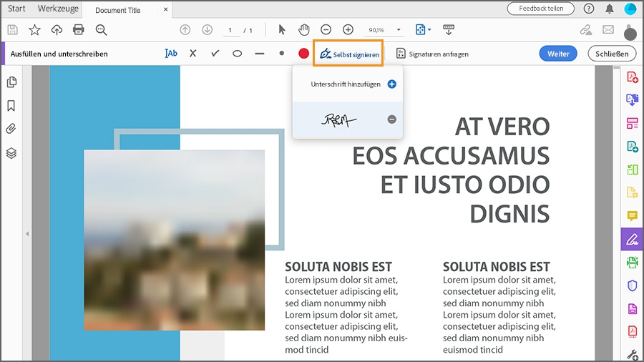
Task: Select the add text Ab tool
Action: 171,54
